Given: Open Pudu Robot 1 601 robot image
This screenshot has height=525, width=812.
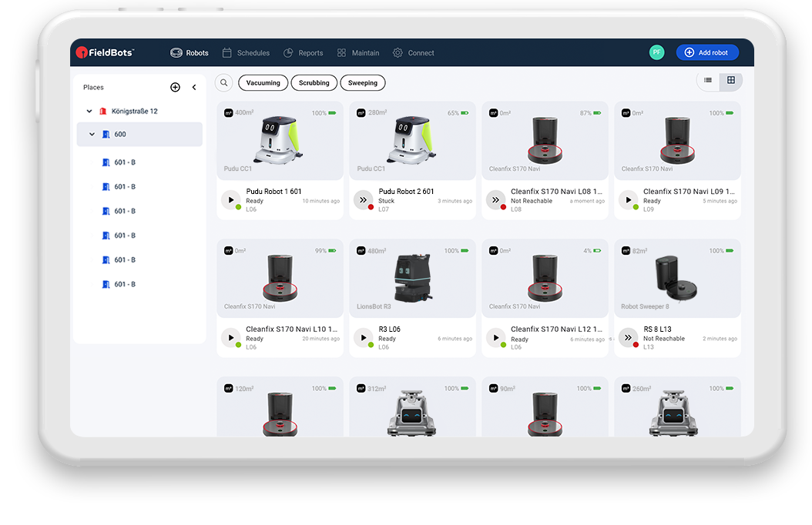Looking at the screenshot, I should 279,139.
